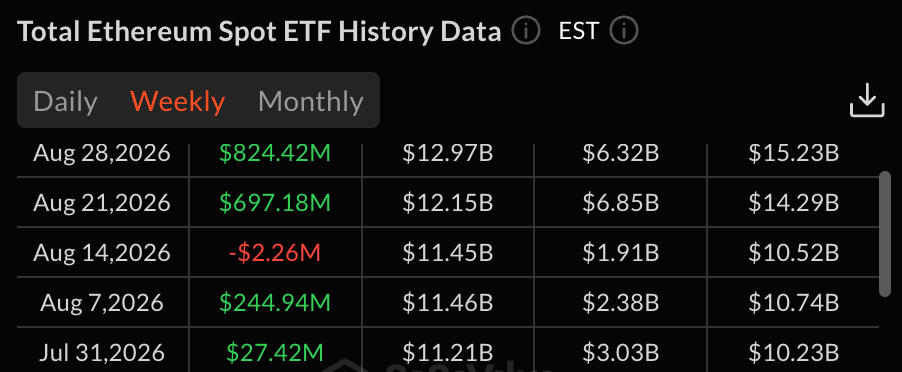Screen dimensions: 902x372
Task: Click the table's vertical scrollbar
Action: (886, 234)
